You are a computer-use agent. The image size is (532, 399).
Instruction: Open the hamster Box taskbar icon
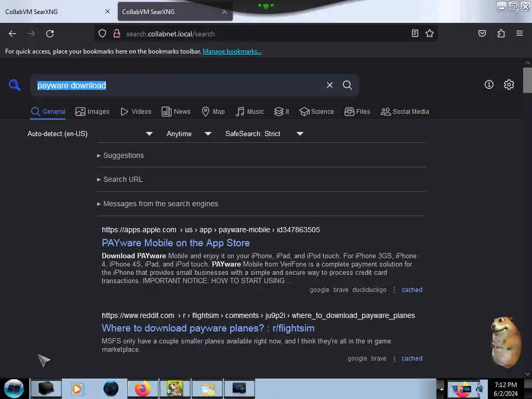(x=175, y=389)
